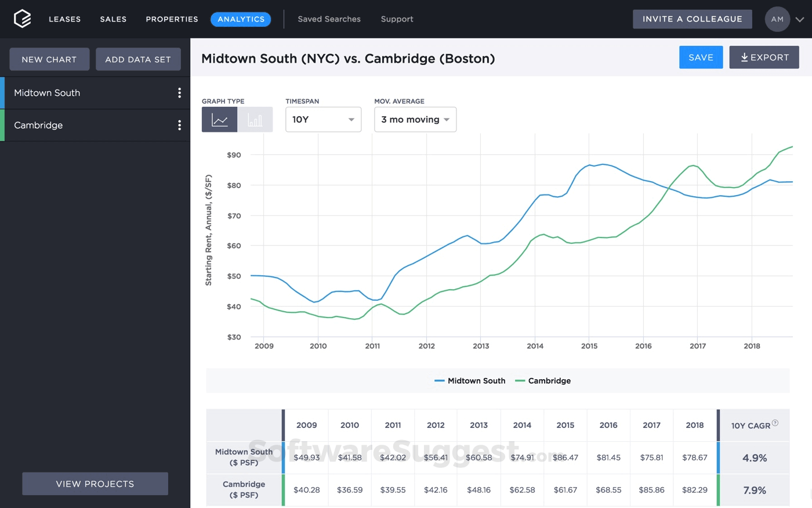Click the download icon on the Export button
Screen dimensions: 812x508
[744, 57]
